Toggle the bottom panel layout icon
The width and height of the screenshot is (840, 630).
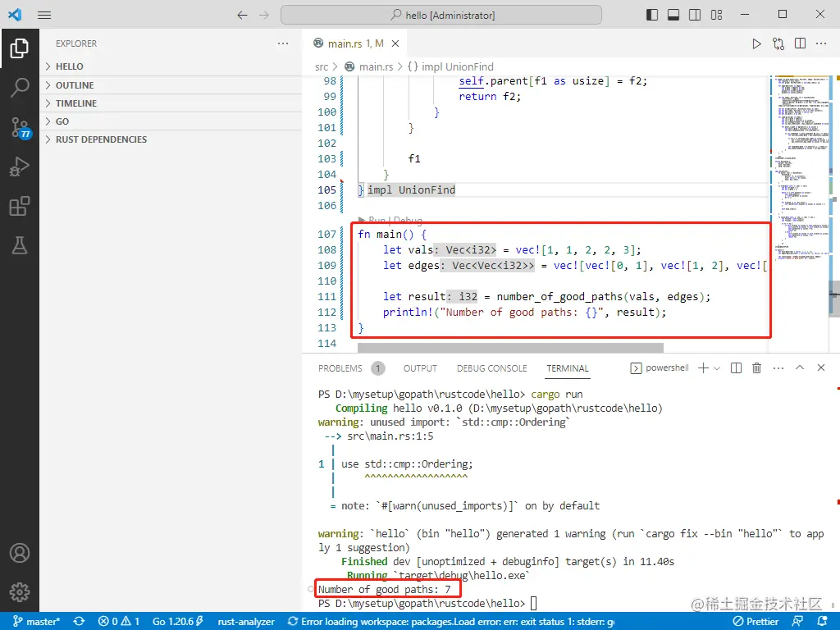pyautogui.click(x=673, y=15)
